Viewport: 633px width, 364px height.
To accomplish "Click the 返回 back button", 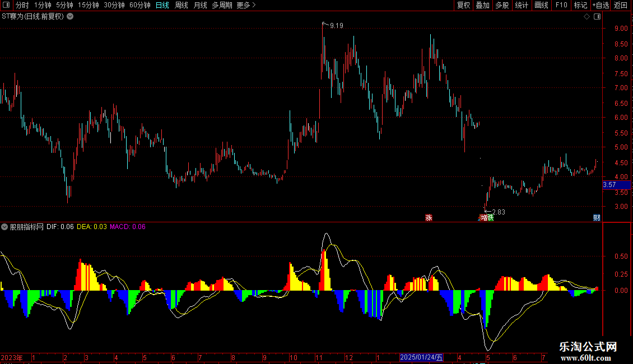I will tap(621, 5).
